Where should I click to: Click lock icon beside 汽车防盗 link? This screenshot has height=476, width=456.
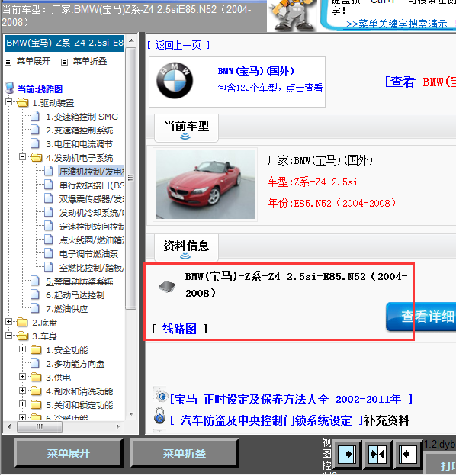[x=159, y=416]
